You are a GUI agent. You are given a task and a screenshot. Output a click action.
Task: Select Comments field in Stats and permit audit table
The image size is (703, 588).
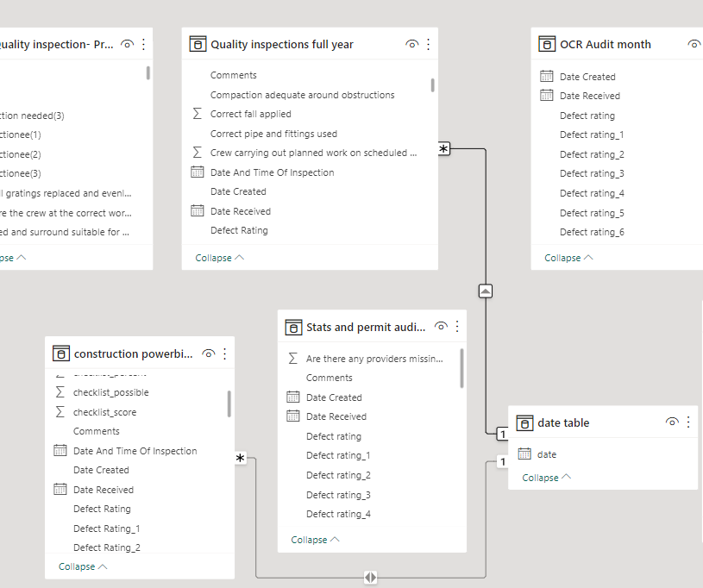(x=330, y=378)
